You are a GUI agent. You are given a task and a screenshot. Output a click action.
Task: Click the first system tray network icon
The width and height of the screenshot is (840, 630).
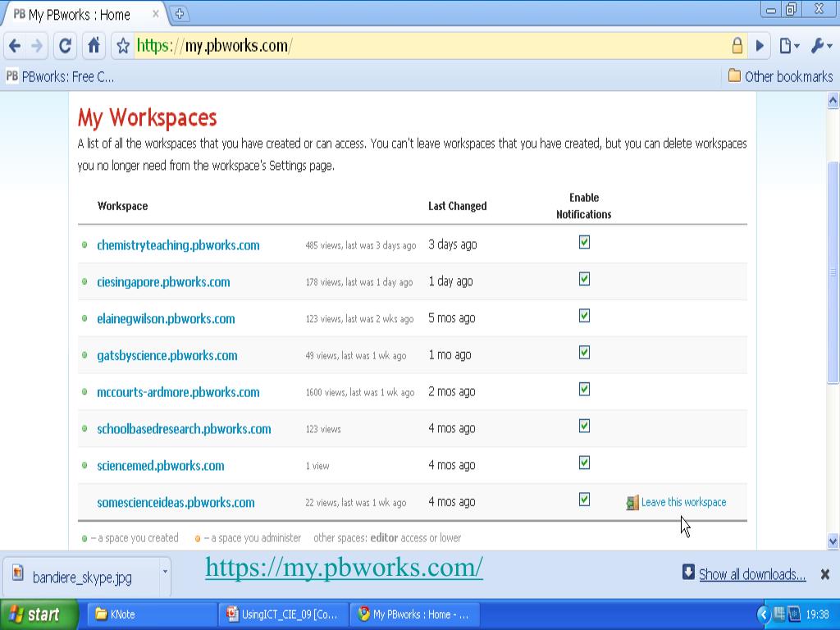pyautogui.click(x=779, y=614)
